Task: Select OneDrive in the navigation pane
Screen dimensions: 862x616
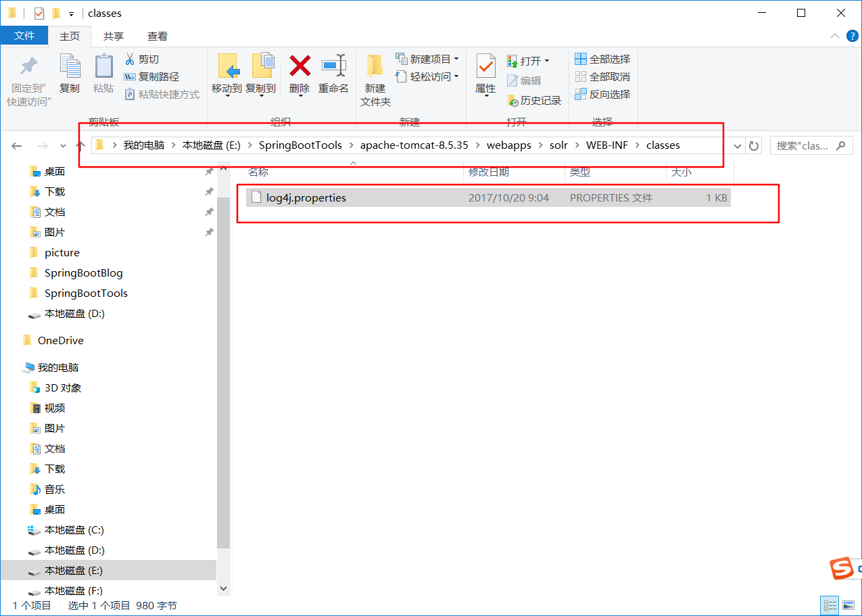Action: pos(60,341)
